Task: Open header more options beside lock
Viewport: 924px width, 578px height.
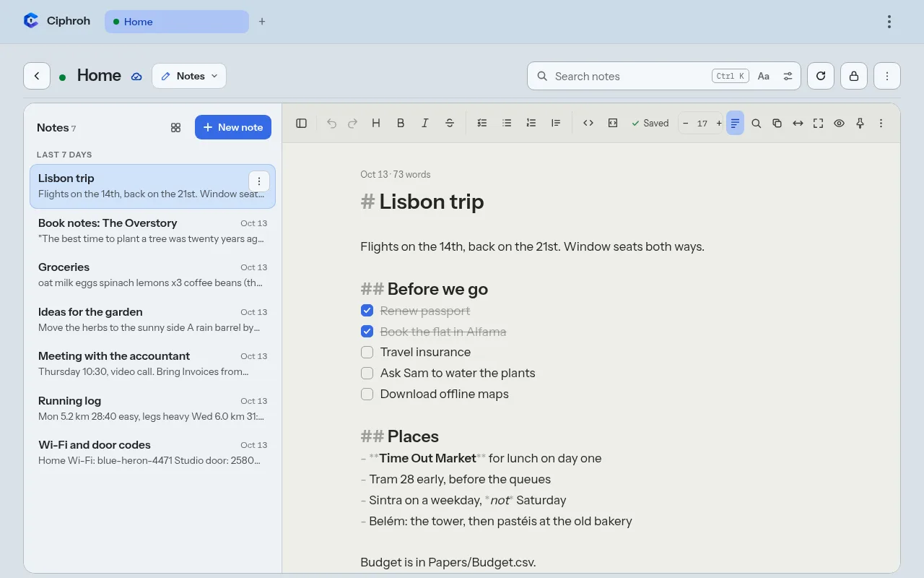Action: pos(887,76)
